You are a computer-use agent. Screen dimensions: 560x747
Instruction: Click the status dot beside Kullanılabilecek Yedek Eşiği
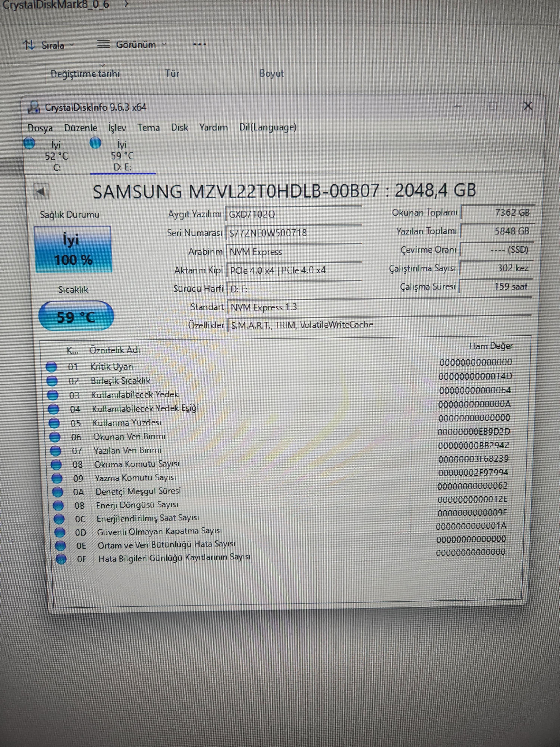(53, 409)
